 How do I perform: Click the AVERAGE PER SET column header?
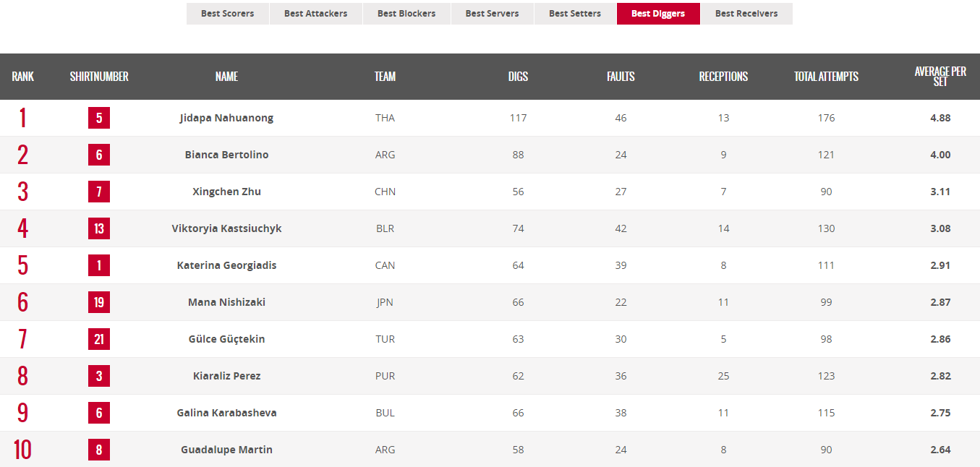point(940,77)
